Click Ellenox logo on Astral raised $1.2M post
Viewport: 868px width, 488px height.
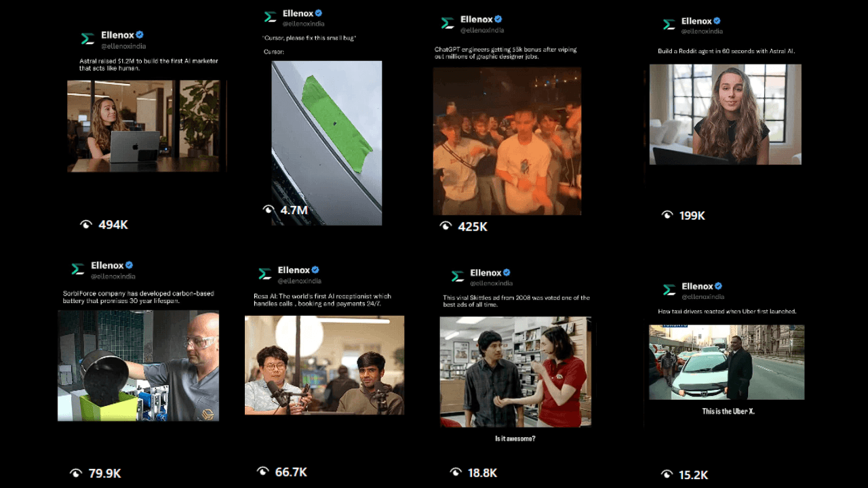(87, 39)
